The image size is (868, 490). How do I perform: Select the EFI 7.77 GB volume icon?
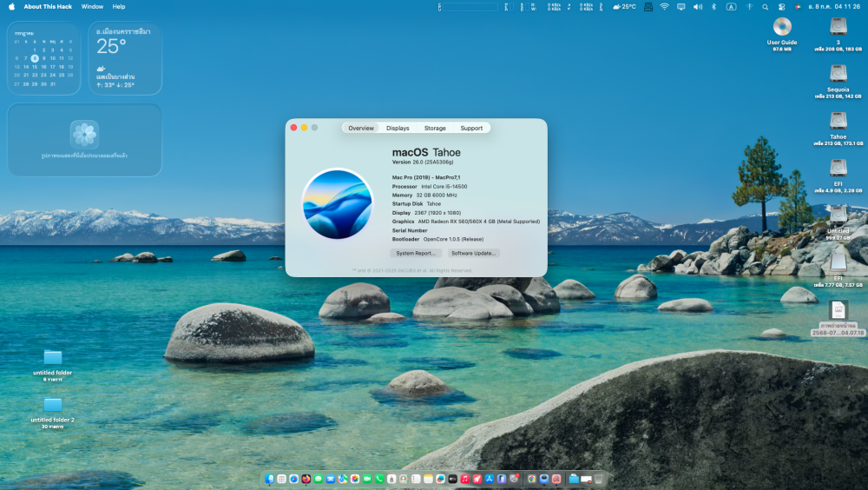[838, 262]
